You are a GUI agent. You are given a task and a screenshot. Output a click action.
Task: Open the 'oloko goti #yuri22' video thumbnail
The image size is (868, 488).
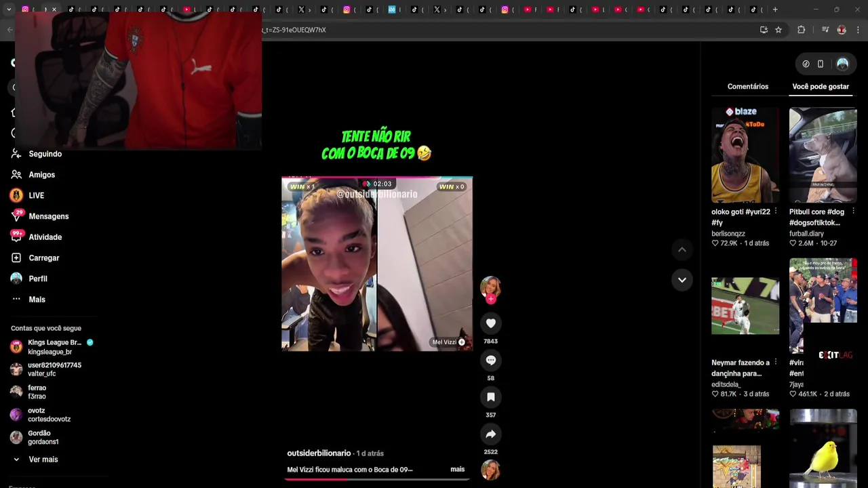[745, 155]
